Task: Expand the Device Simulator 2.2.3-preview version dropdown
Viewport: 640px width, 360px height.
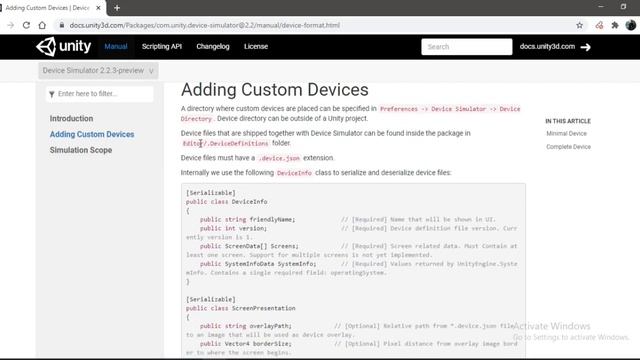Action: click(98, 71)
